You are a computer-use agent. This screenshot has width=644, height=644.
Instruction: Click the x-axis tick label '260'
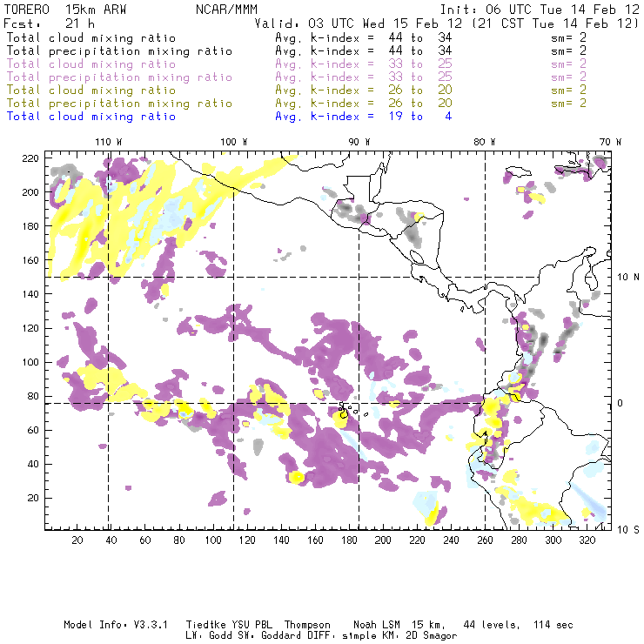coord(485,540)
